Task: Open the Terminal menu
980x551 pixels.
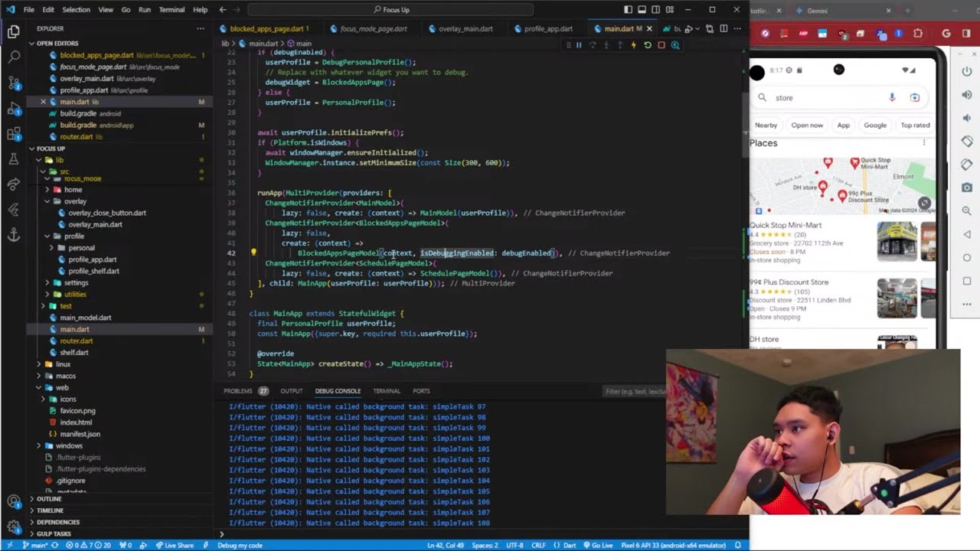Action: click(171, 9)
